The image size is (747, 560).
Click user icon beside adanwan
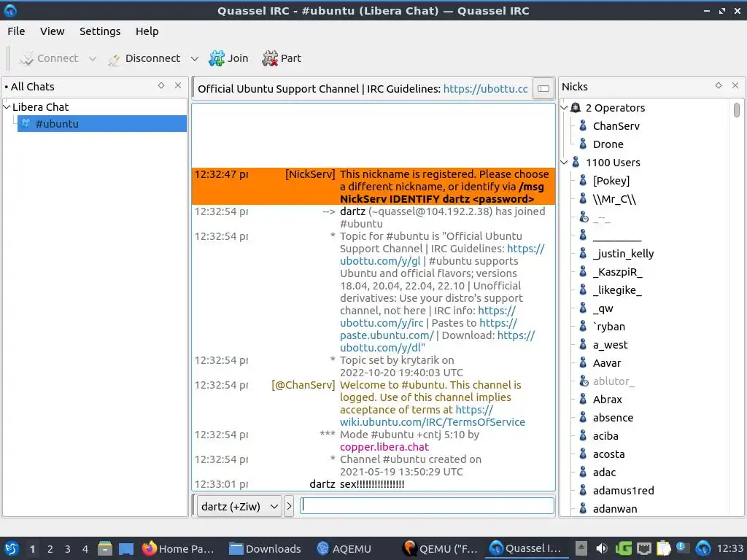(x=583, y=508)
